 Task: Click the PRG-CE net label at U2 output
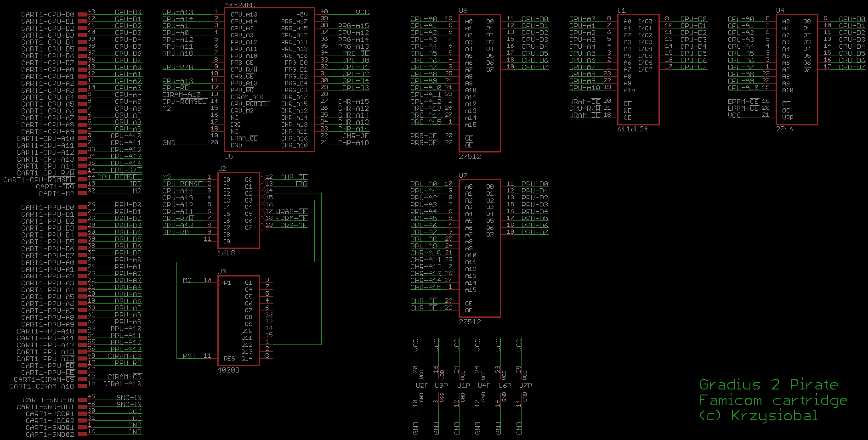point(294,225)
